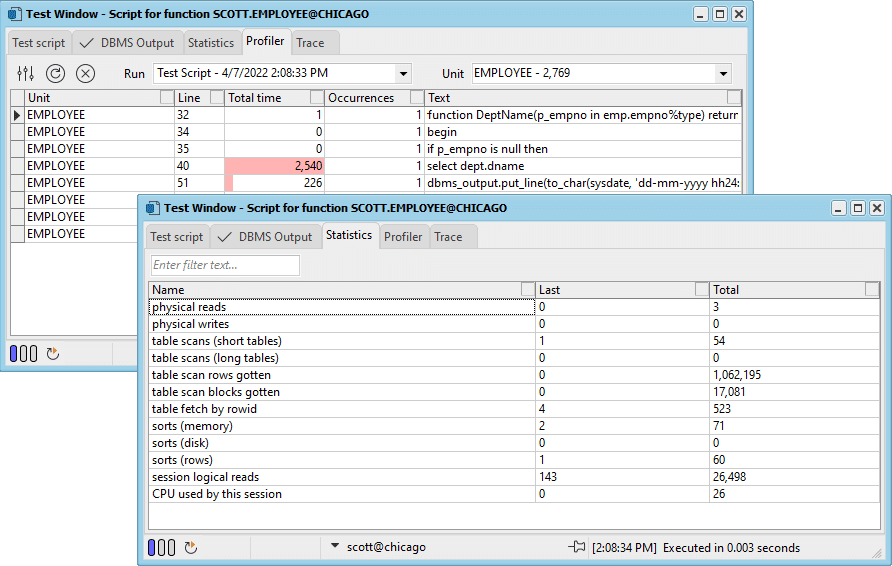The width and height of the screenshot is (892, 566).
Task: Click front window status bar refresh icon
Action: click(191, 548)
